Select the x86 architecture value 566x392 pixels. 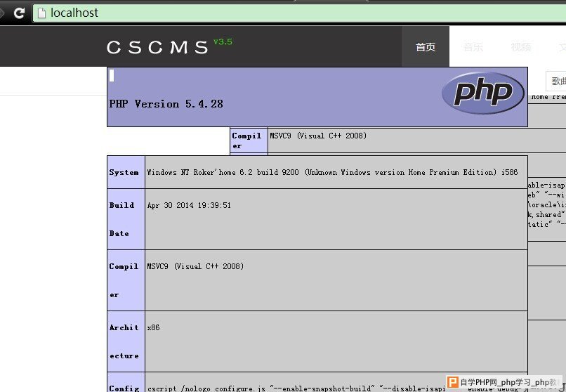tap(153, 327)
